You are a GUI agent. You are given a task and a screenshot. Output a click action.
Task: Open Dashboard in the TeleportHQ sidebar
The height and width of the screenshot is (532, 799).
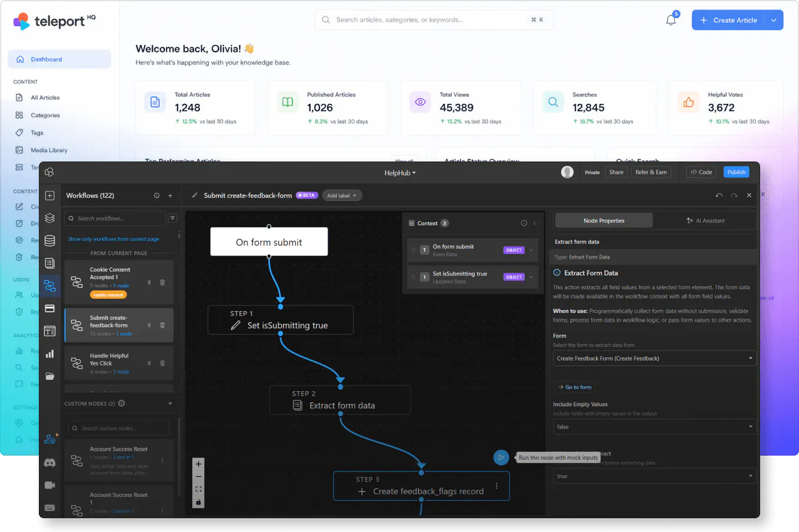click(59, 59)
